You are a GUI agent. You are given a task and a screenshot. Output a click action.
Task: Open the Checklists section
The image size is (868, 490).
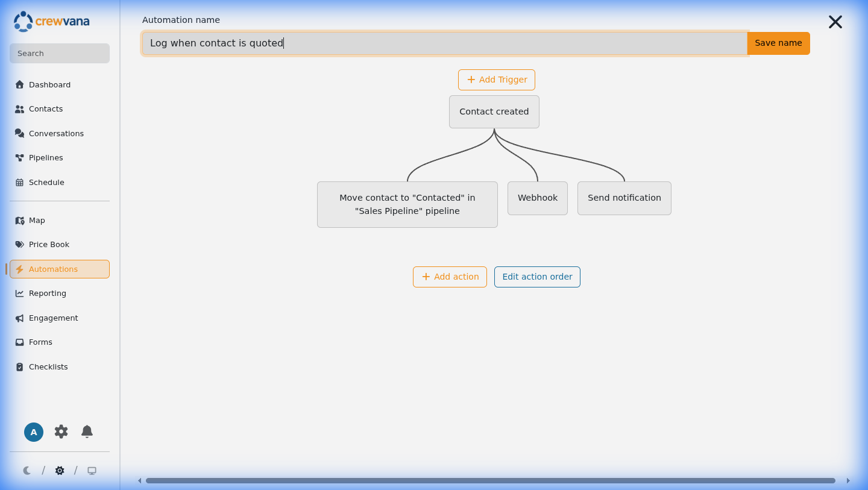(x=48, y=366)
